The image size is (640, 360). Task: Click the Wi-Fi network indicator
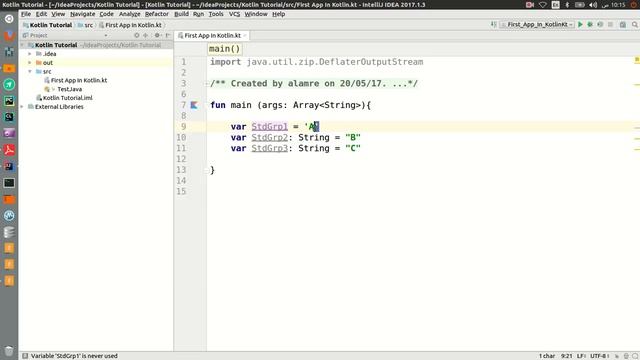point(542,4)
